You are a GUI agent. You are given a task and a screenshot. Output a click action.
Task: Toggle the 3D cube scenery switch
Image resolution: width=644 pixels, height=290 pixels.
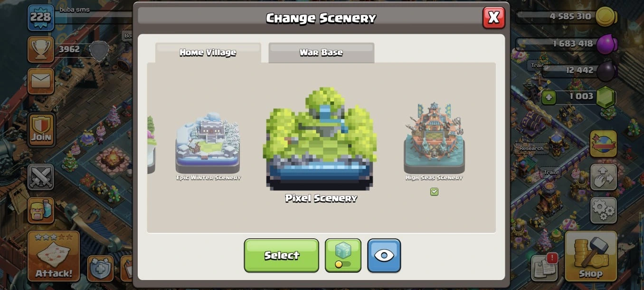(x=343, y=255)
